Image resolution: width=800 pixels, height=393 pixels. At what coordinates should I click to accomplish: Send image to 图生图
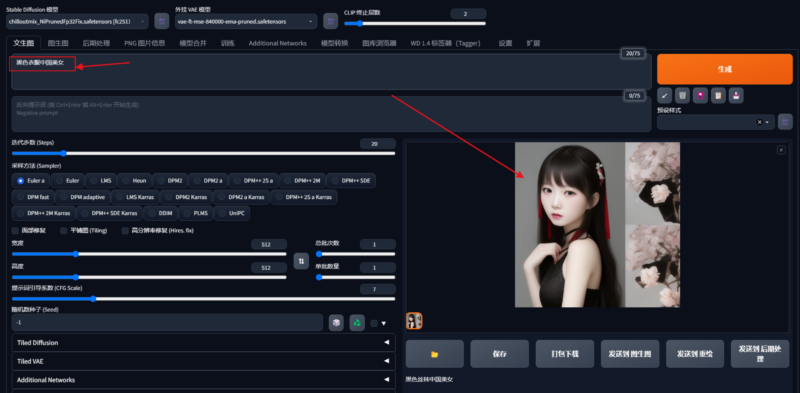pyautogui.click(x=630, y=354)
